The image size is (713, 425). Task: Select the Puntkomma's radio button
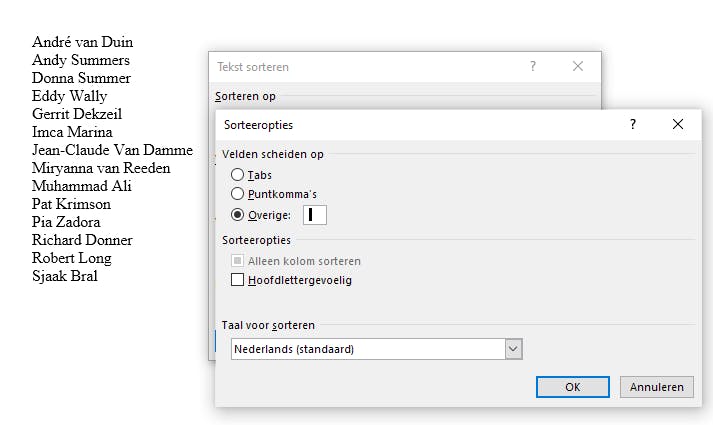click(238, 193)
